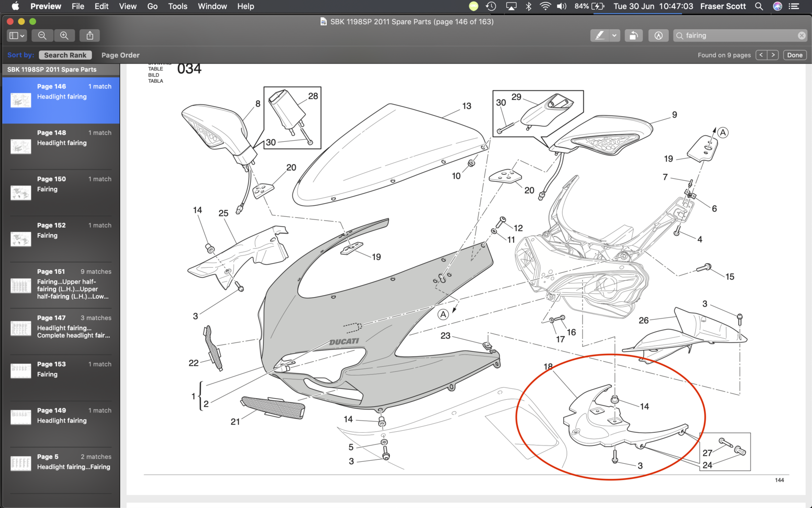
Task: Show the Markup toolbar
Action: 658,36
